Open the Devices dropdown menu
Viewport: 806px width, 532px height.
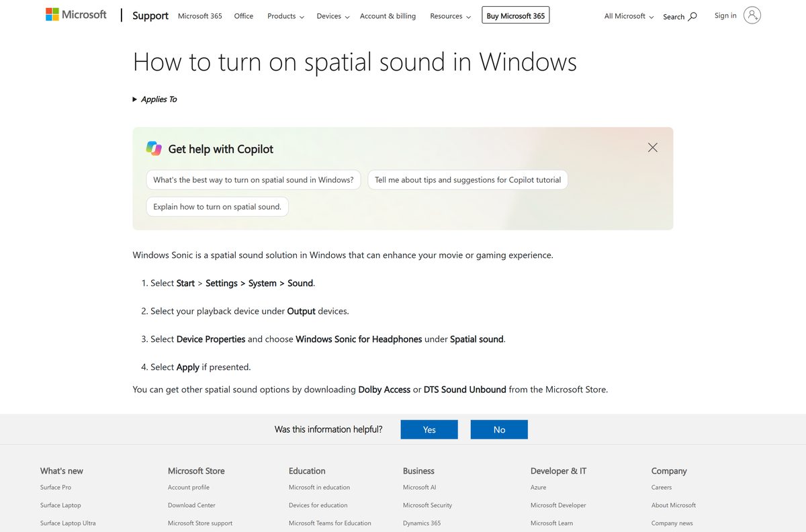tap(333, 16)
